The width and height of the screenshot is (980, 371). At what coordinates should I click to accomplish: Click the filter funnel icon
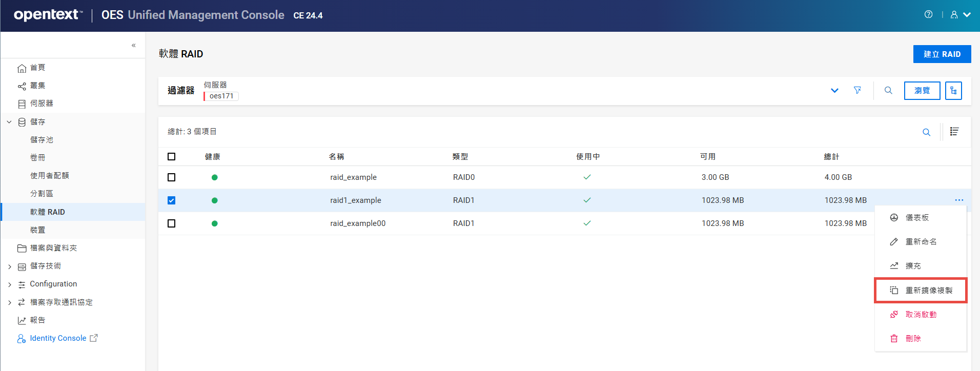857,90
